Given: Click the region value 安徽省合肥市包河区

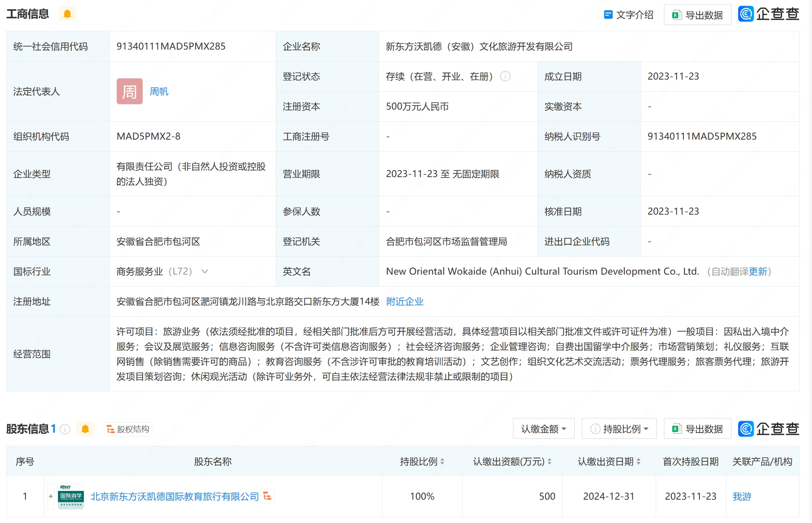Looking at the screenshot, I should pyautogui.click(x=158, y=241).
